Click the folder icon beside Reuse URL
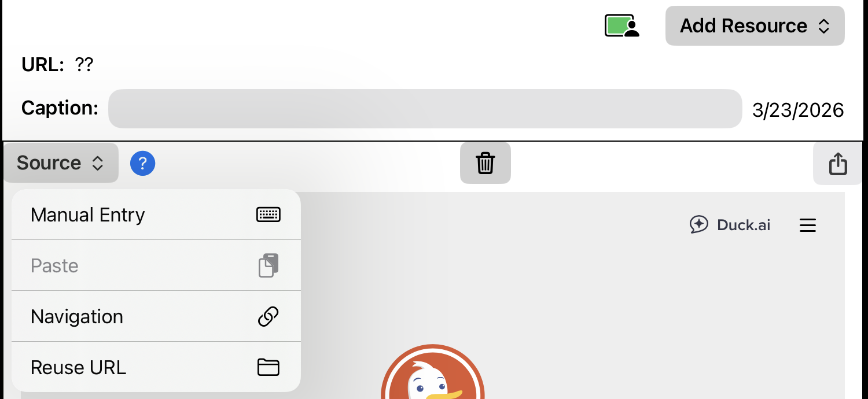868x399 pixels. coord(268,367)
